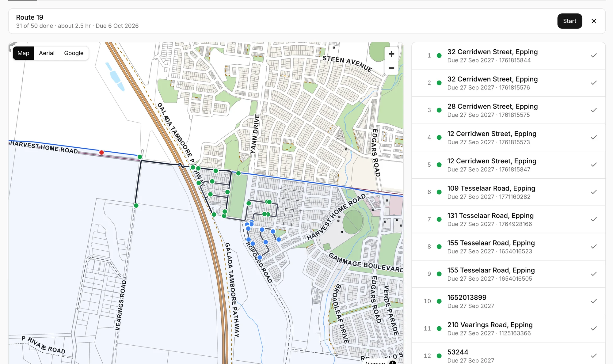Select stop 1652013899

tap(508, 301)
